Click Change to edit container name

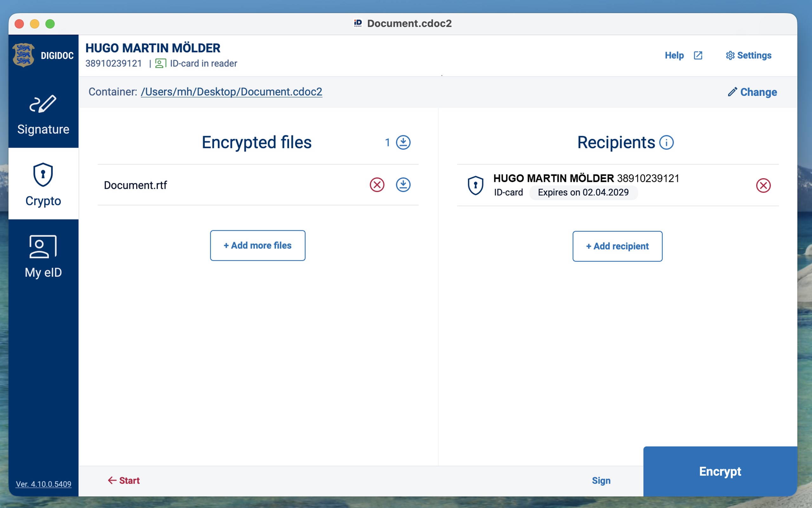(x=752, y=92)
